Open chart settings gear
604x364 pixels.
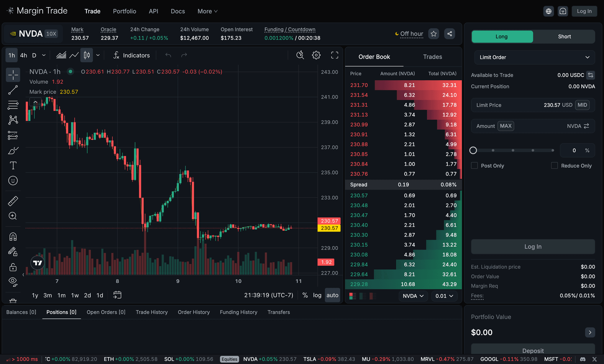[x=316, y=55]
